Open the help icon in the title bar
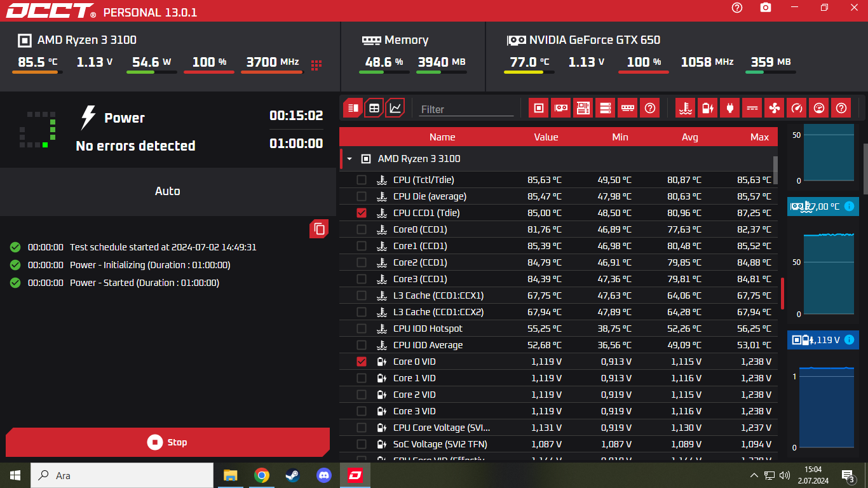The width and height of the screenshot is (868, 488). tap(737, 8)
